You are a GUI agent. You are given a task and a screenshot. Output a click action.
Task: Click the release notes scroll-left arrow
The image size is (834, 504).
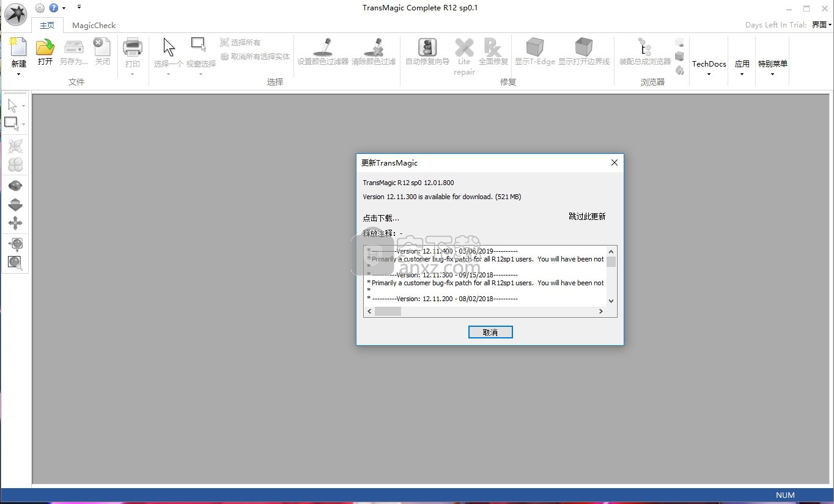[369, 311]
